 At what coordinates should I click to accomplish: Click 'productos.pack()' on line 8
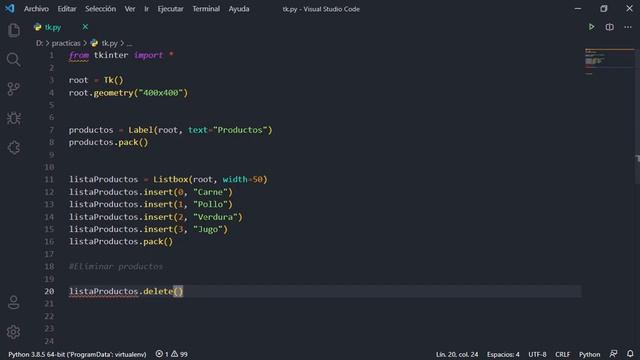[x=108, y=142]
